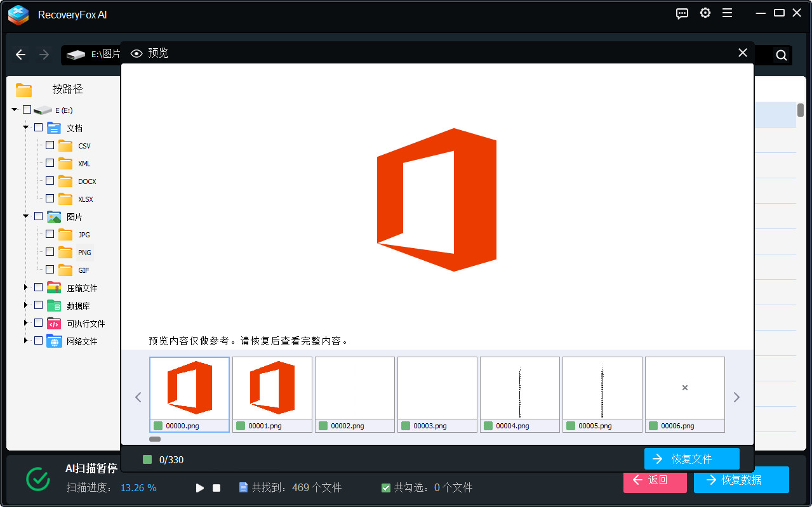Click the thumbnail strip scrollbar
The height and width of the screenshot is (507, 812).
pyautogui.click(x=155, y=438)
